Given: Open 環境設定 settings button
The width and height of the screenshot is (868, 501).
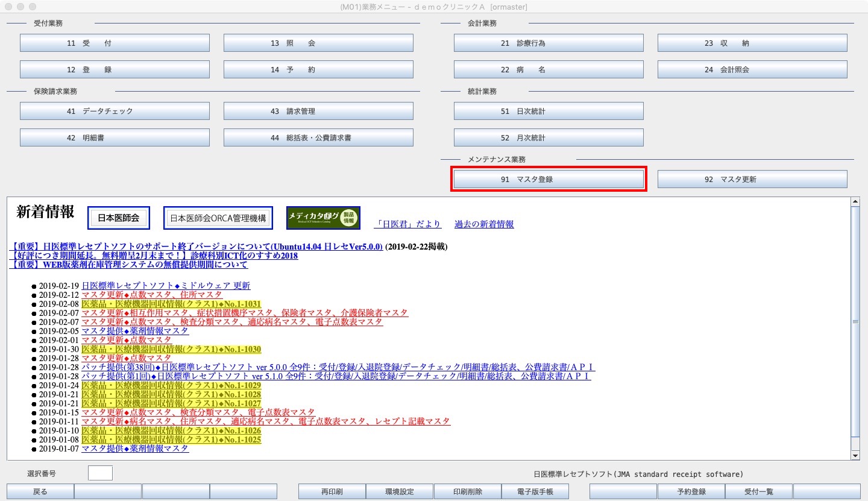Looking at the screenshot, I should 400,491.
